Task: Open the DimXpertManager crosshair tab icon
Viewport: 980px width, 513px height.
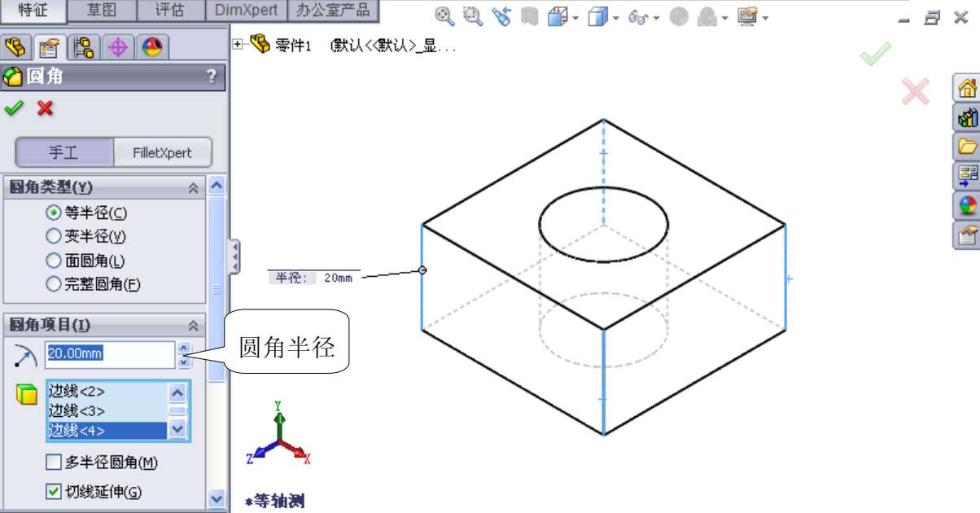Action: [117, 47]
